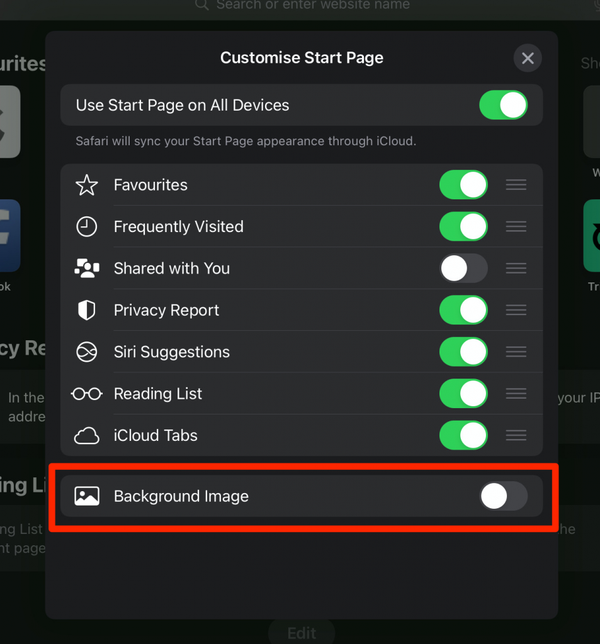Enable the Background Image switch
The width and height of the screenshot is (600, 644).
[503, 496]
